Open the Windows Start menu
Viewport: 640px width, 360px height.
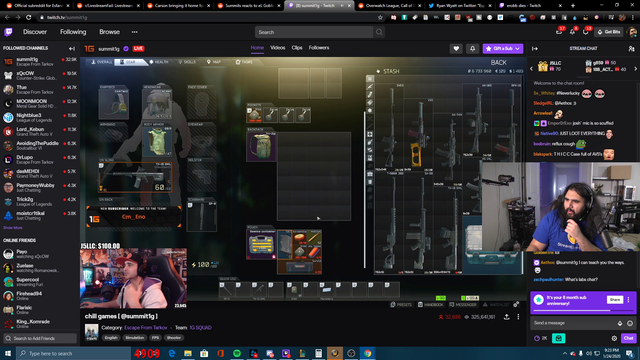click(x=8, y=353)
